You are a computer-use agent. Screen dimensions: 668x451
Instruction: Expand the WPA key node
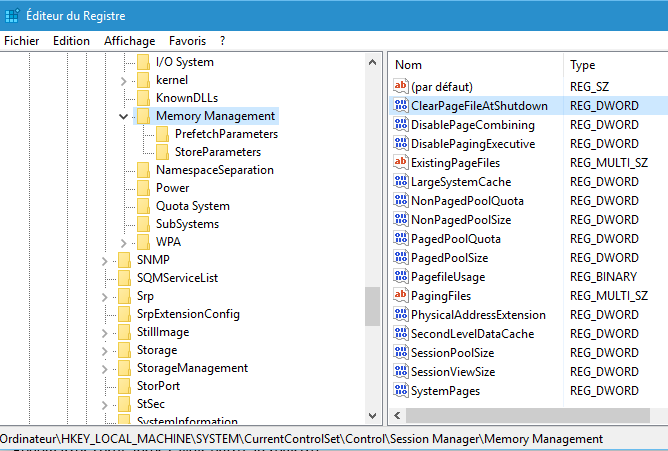(x=123, y=242)
